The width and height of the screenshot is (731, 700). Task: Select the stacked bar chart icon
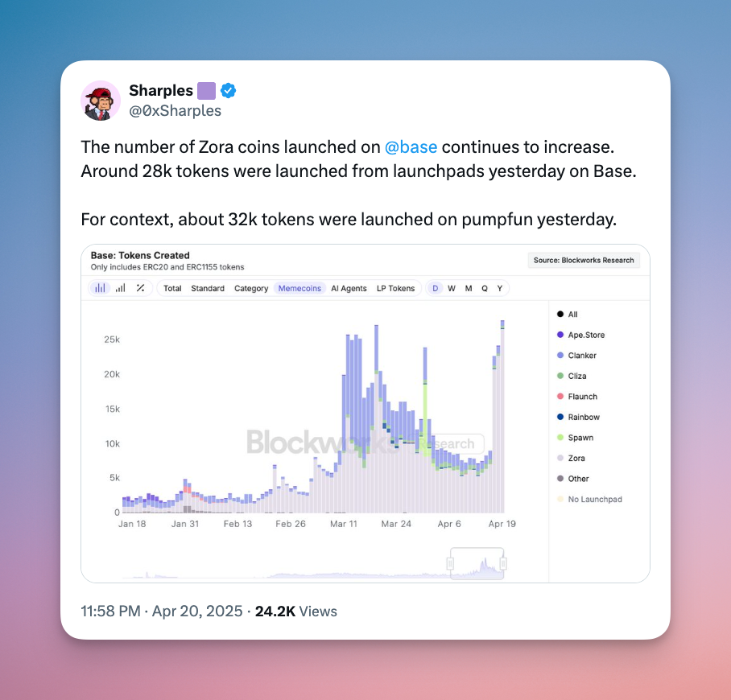[x=101, y=288]
